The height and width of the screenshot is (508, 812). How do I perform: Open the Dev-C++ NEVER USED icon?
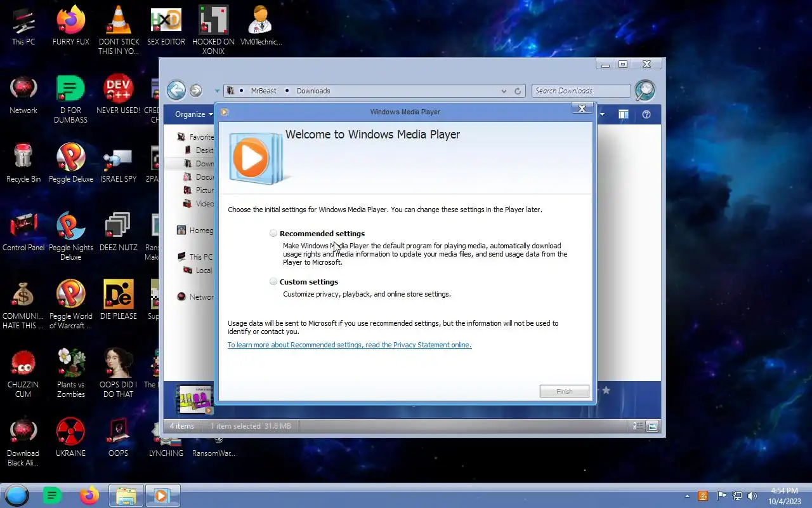118,95
